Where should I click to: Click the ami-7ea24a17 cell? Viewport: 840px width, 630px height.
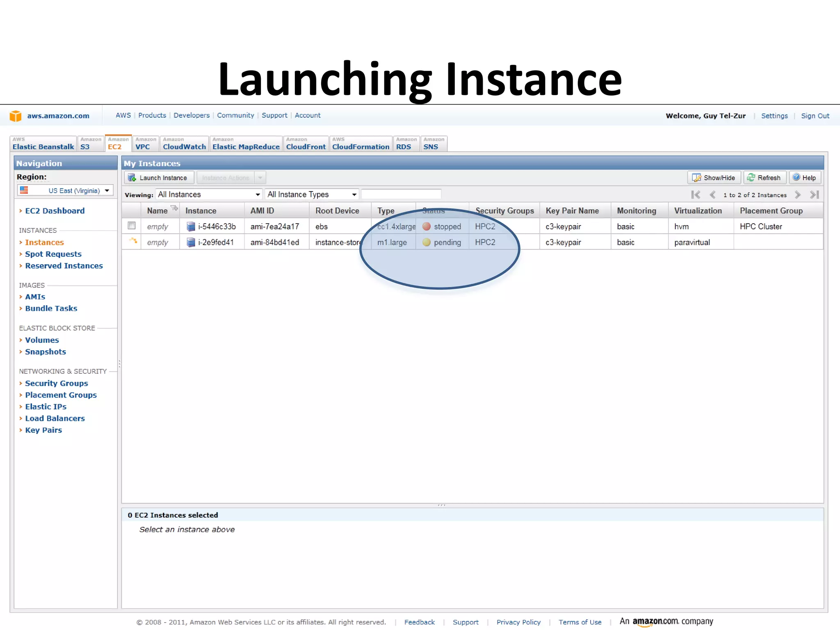pyautogui.click(x=275, y=226)
